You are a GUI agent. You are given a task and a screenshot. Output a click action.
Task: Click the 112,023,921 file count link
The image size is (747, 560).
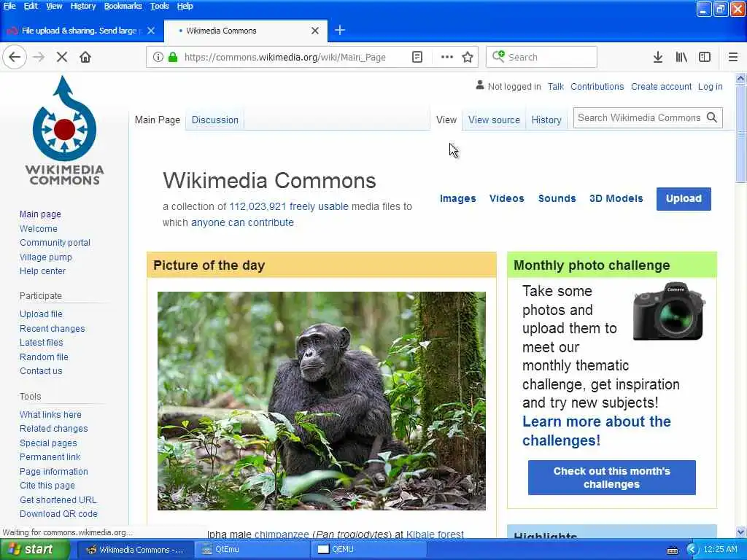pos(258,206)
